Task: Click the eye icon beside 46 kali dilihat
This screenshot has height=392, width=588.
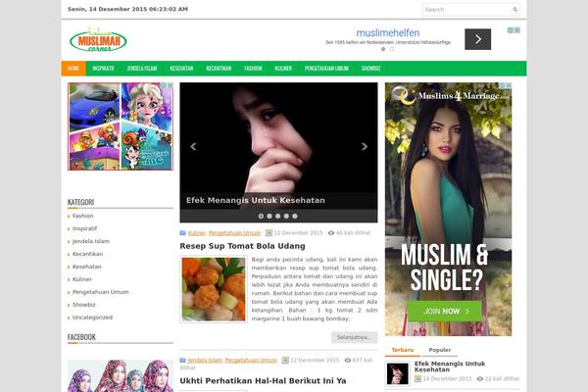Action: point(331,233)
